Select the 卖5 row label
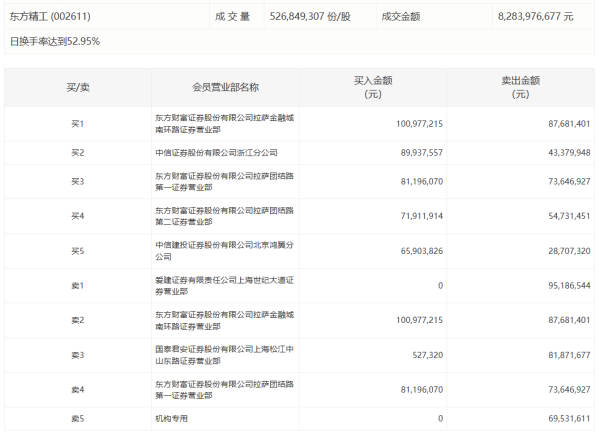 [x=78, y=419]
